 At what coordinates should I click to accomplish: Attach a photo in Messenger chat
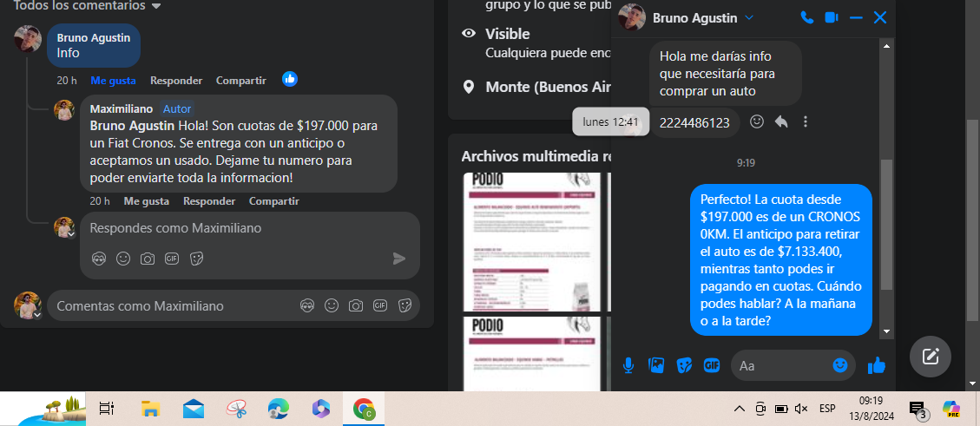[x=656, y=365]
